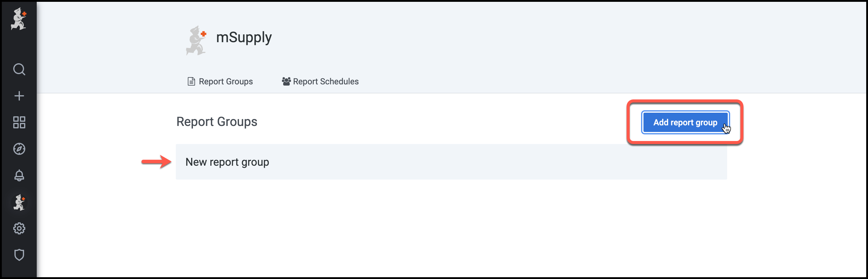Click the document icon on the Report Groups tab
The width and height of the screenshot is (868, 279).
[191, 82]
